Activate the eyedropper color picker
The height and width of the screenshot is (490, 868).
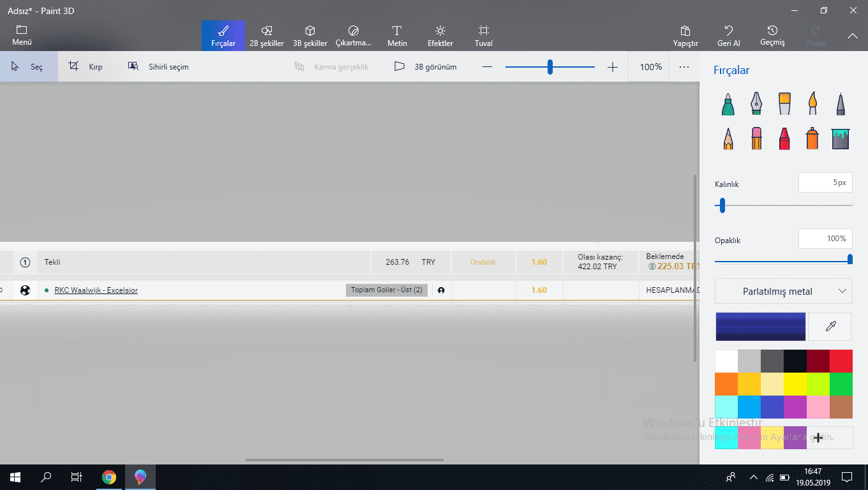(830, 327)
